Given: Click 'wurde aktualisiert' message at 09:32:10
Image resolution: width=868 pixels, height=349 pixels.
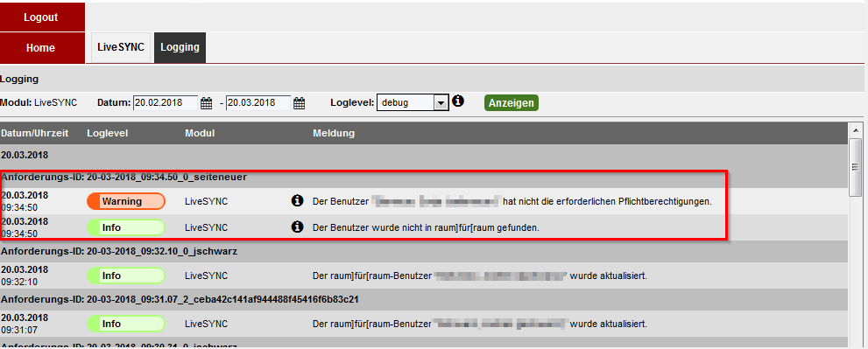Looking at the screenshot, I should [x=479, y=276].
